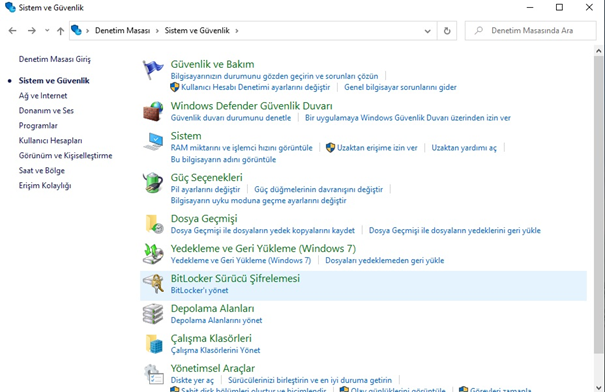Image resolution: width=605 pixels, height=392 pixels.
Task: Click BitLocker'ı yönet link
Action: 199,290
